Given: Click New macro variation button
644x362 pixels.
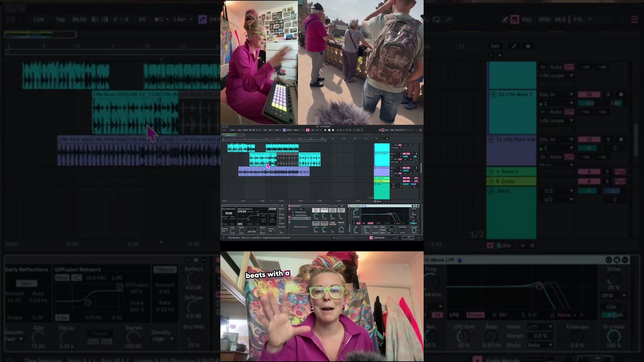Looking at the screenshot, I should click(301, 209).
